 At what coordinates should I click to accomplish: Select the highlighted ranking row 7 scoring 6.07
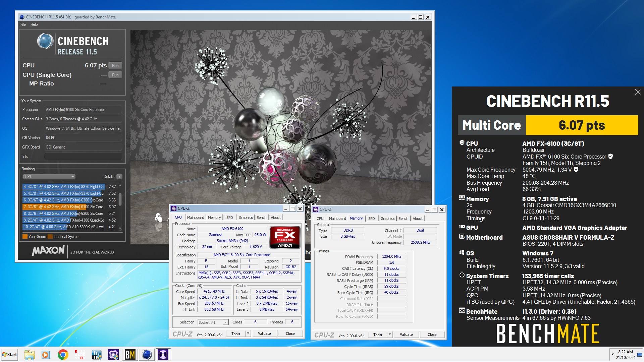pyautogui.click(x=69, y=207)
